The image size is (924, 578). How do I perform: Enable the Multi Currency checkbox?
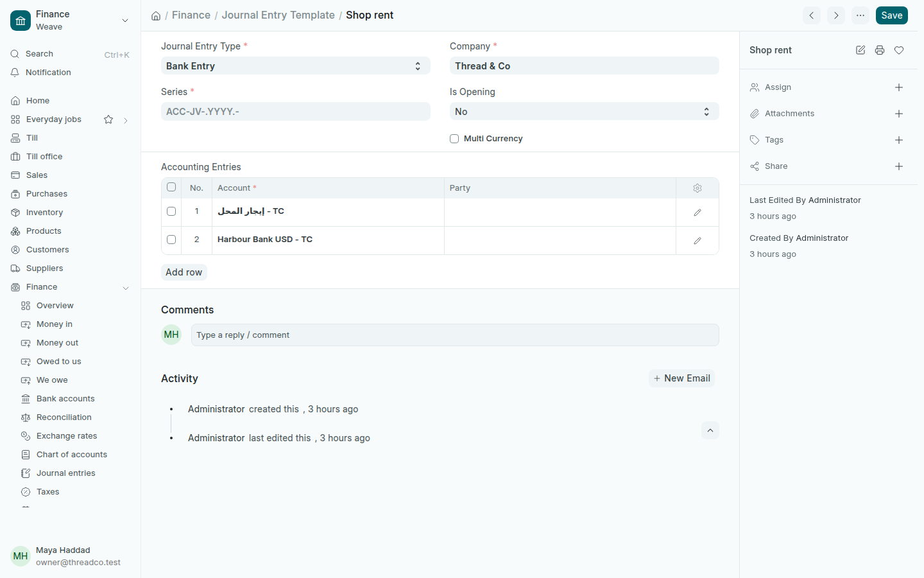tap(454, 139)
